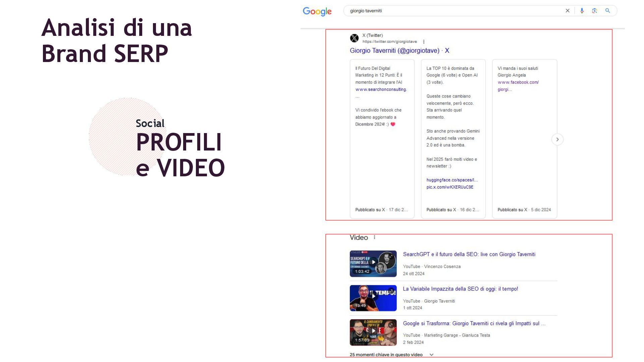Image resolution: width=644 pixels, height=362 pixels.
Task: Click the X (Twitter) favicon logo
Action: pyautogui.click(x=354, y=38)
